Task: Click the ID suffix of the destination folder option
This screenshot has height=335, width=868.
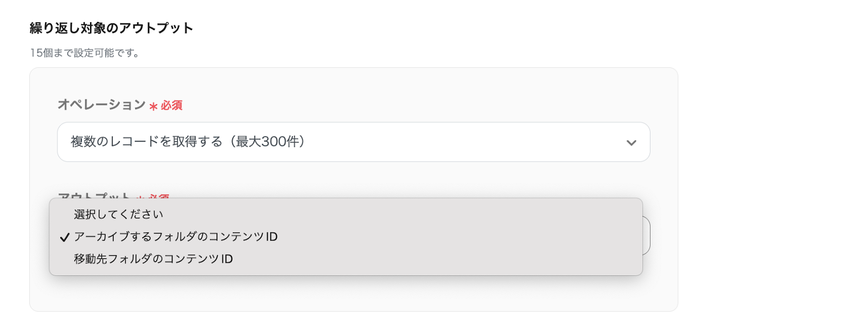Action: (x=227, y=259)
